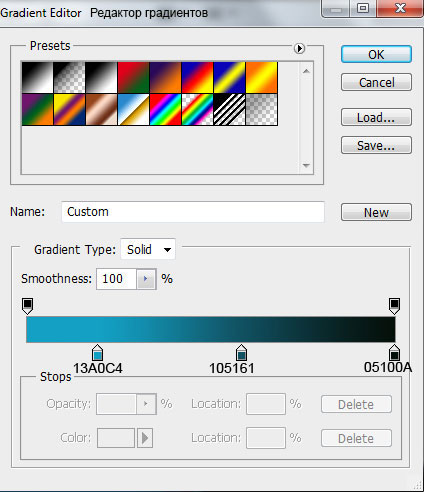Select the transparent stripes preset
The height and width of the screenshot is (492, 424).
[230, 109]
